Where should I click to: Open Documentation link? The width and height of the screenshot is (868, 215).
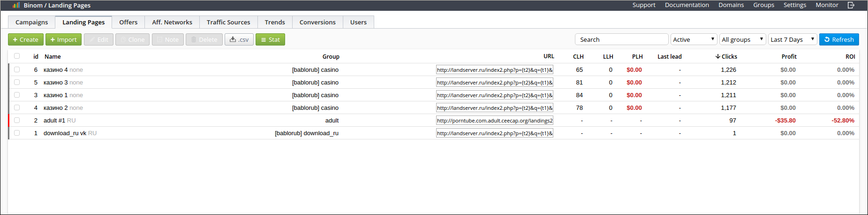687,5
